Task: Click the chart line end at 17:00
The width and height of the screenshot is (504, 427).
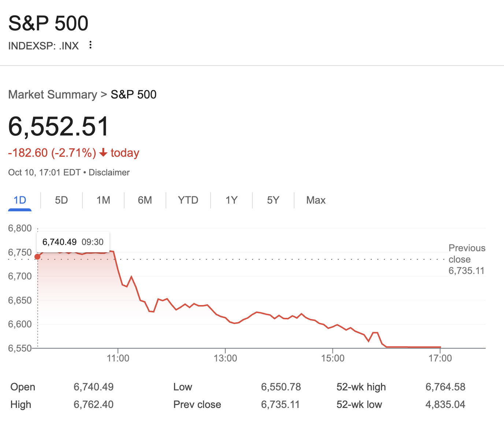Action: (440, 347)
